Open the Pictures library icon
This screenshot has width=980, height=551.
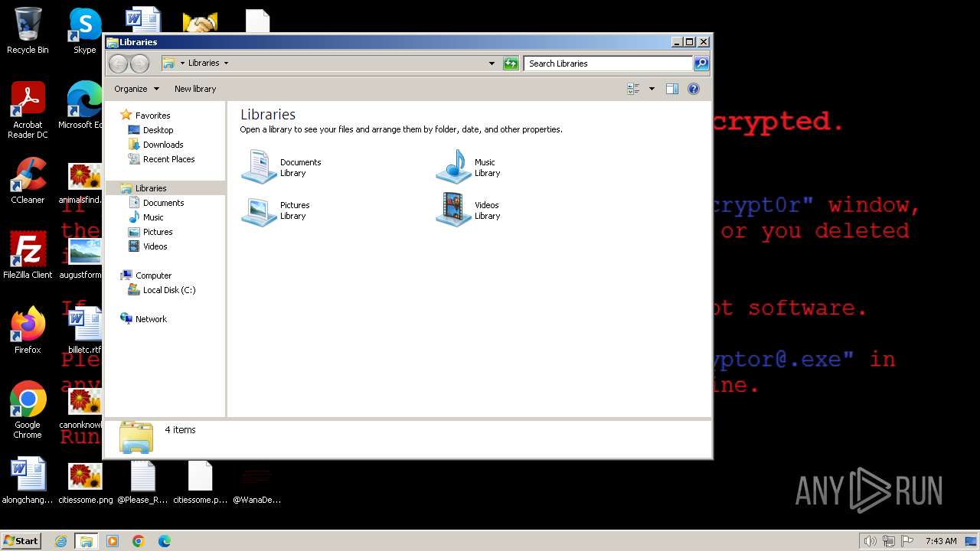coord(259,210)
